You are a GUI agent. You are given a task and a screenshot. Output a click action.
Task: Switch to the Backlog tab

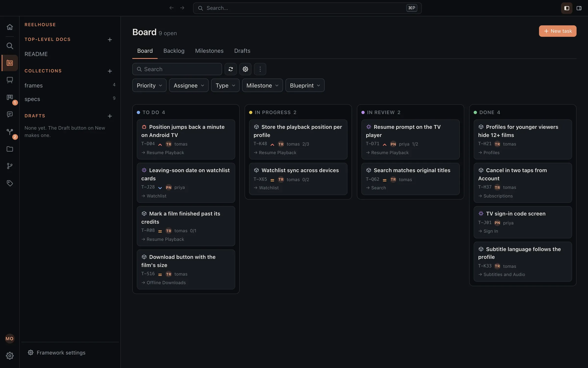pyautogui.click(x=174, y=51)
